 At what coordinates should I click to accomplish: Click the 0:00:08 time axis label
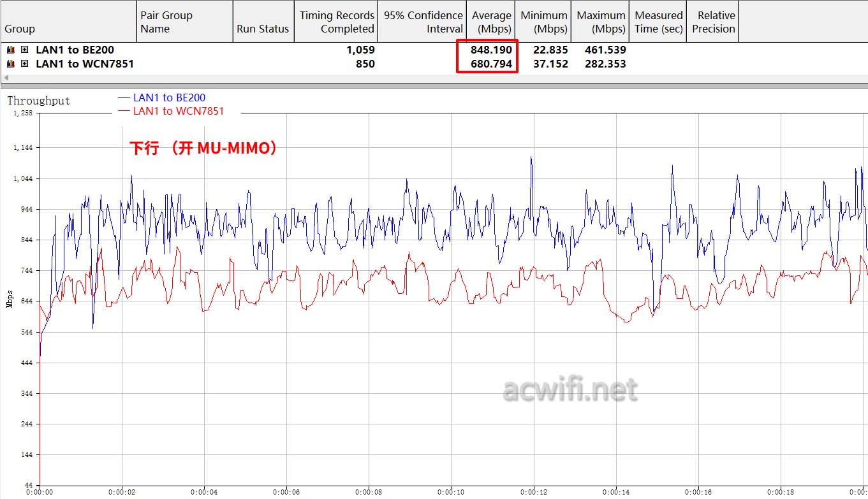tap(369, 493)
